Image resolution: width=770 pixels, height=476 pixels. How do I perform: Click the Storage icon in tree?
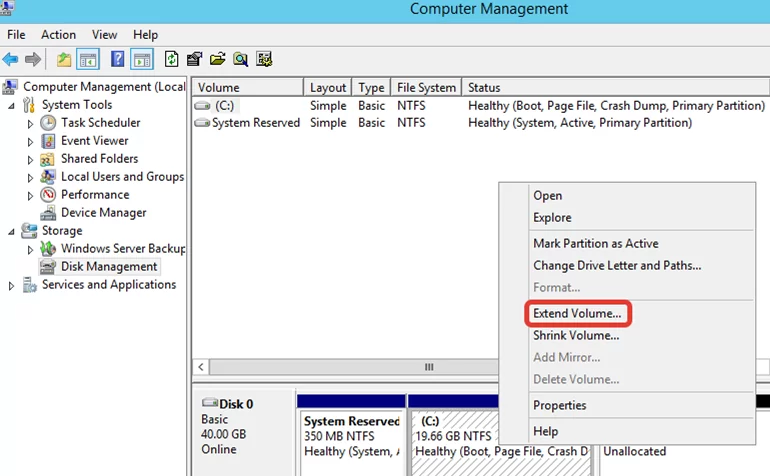[x=29, y=231]
